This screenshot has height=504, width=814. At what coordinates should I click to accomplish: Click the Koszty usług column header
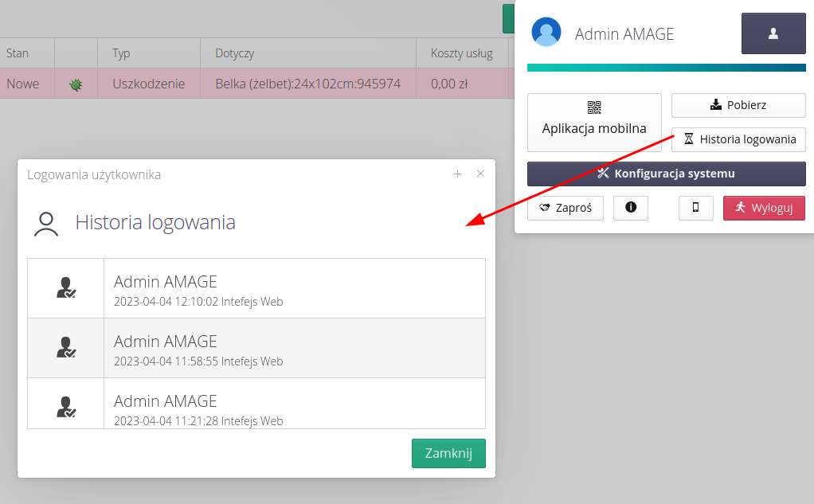click(x=461, y=54)
